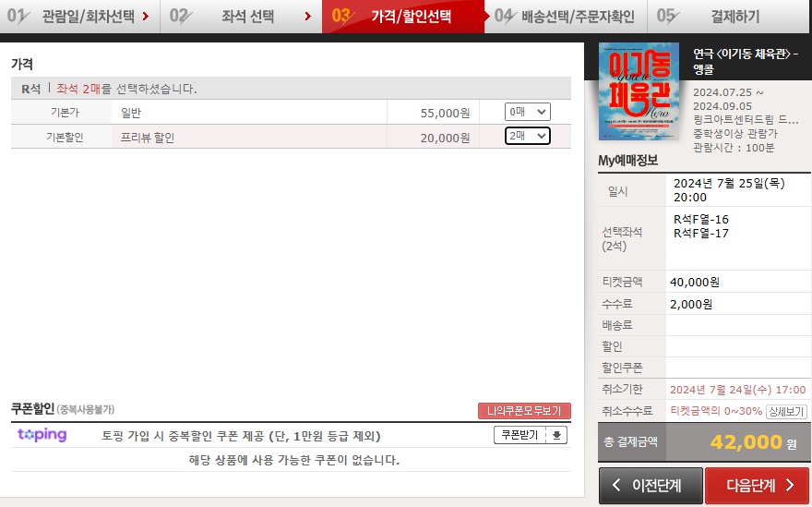Click 해당 상품에 사용 가능한 쿠폰이 없습니다 message
Screen dimensions: 812x507
pos(294,460)
